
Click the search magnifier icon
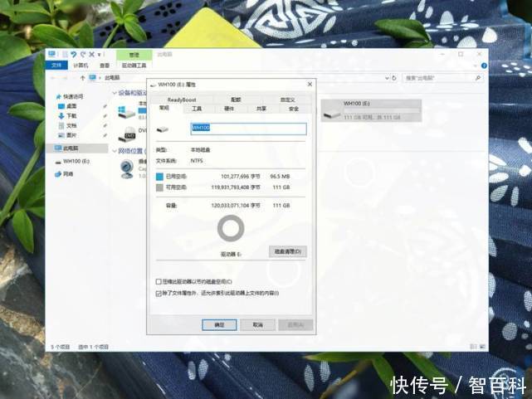[478, 78]
